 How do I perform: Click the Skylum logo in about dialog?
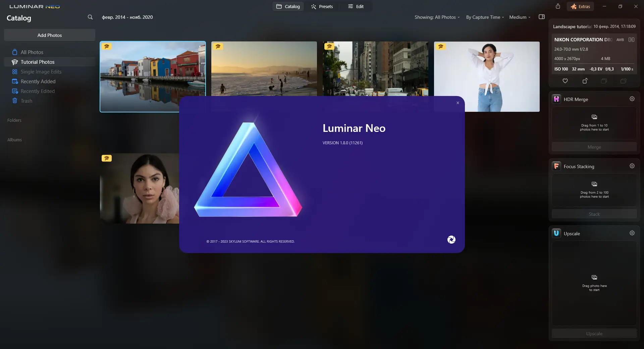[451, 240]
